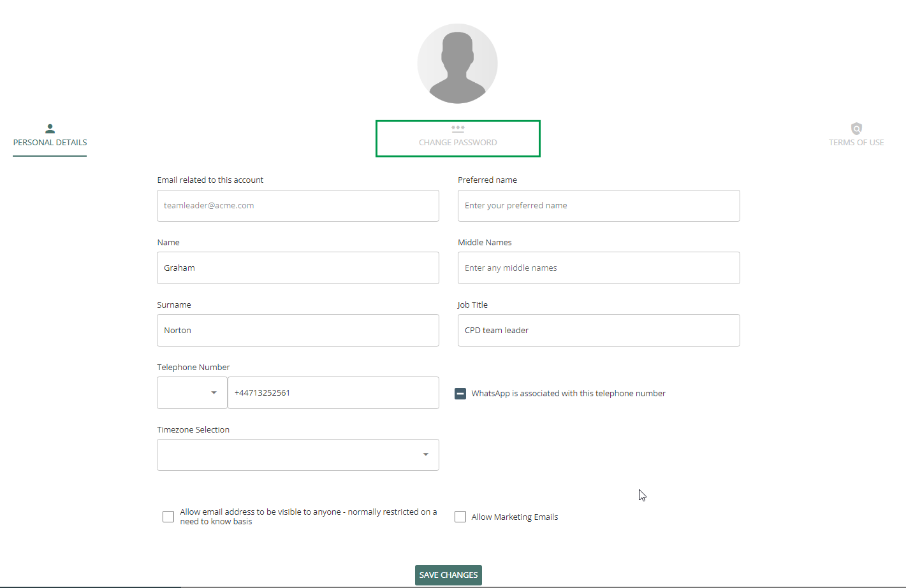Toggle WhatsApp associated with telephone checkbox
Image resolution: width=906 pixels, height=588 pixels.
click(x=460, y=394)
